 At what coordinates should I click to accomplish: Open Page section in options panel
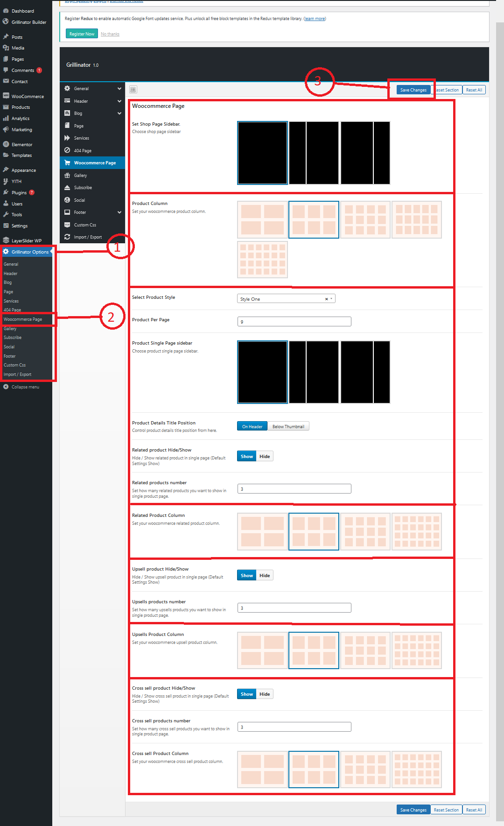[x=92, y=126]
